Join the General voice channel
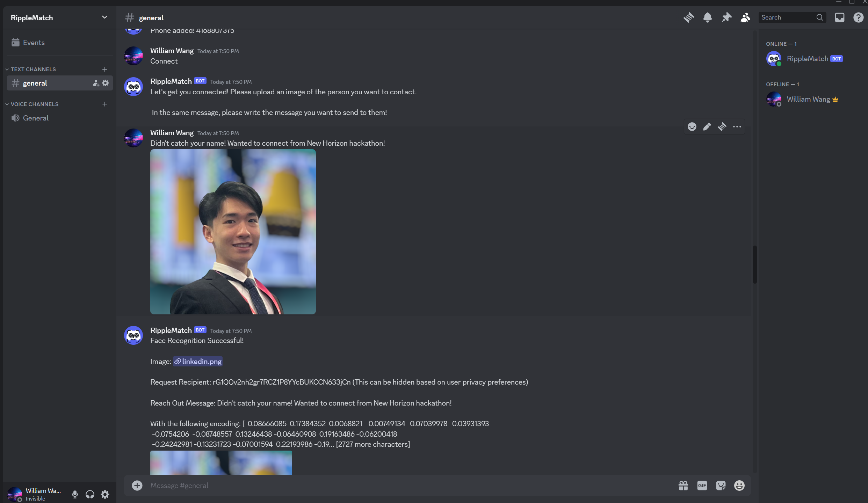 (36, 118)
